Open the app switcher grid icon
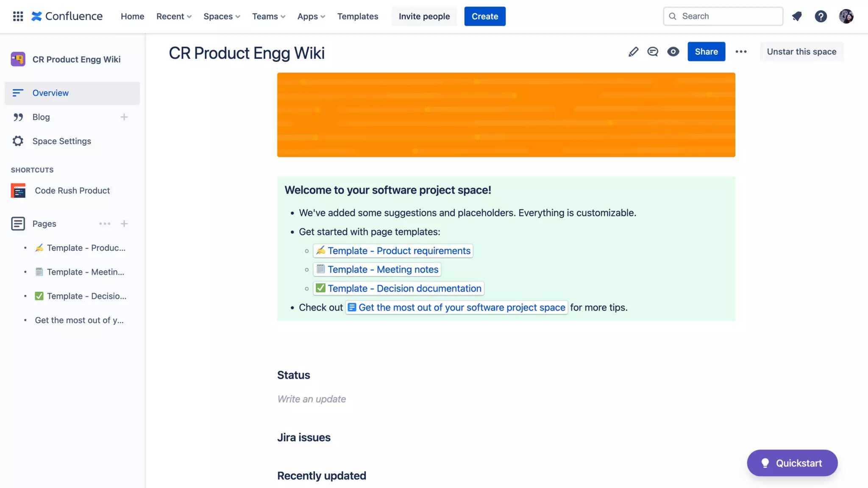The image size is (868, 488). click(18, 17)
